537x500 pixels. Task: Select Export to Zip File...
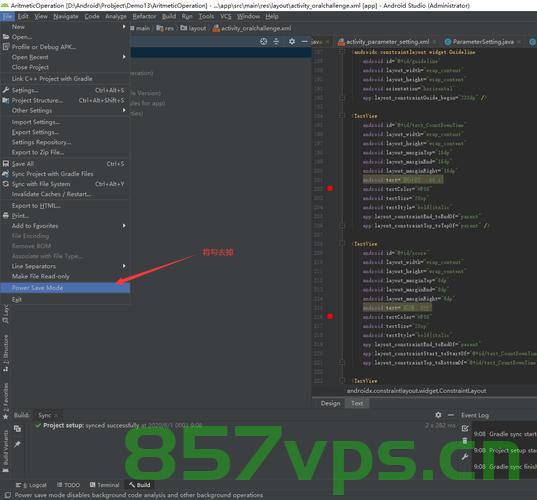[65, 152]
